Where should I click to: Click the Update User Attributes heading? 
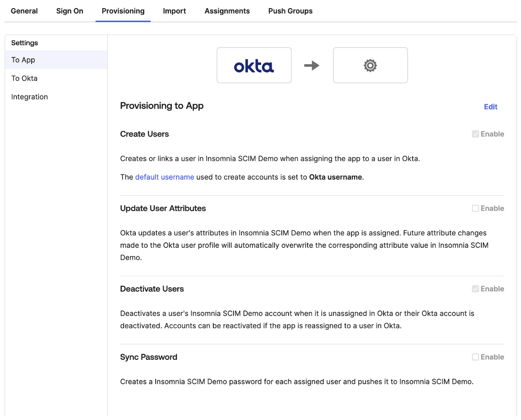coord(163,208)
